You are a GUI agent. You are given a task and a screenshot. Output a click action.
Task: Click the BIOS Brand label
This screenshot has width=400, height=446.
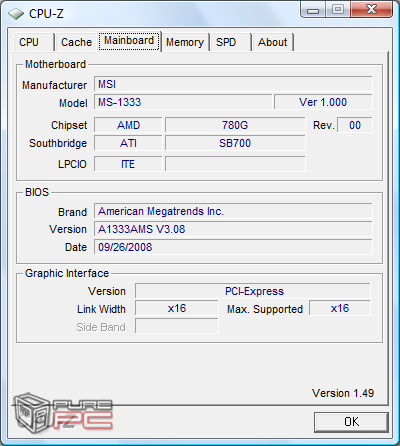click(x=72, y=212)
